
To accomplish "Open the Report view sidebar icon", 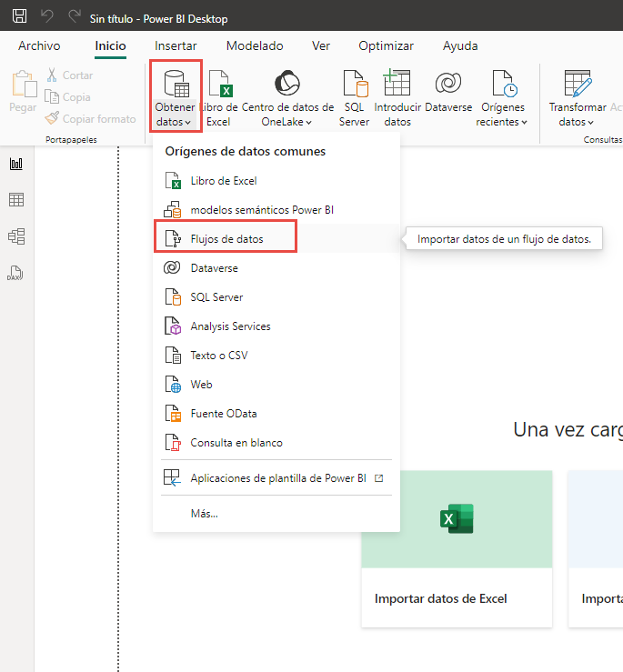I will [16, 164].
